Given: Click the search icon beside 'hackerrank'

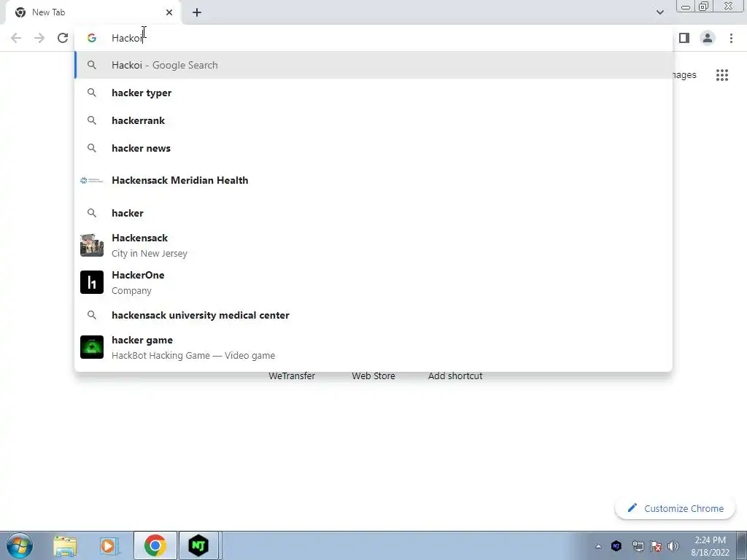Looking at the screenshot, I should (92, 120).
